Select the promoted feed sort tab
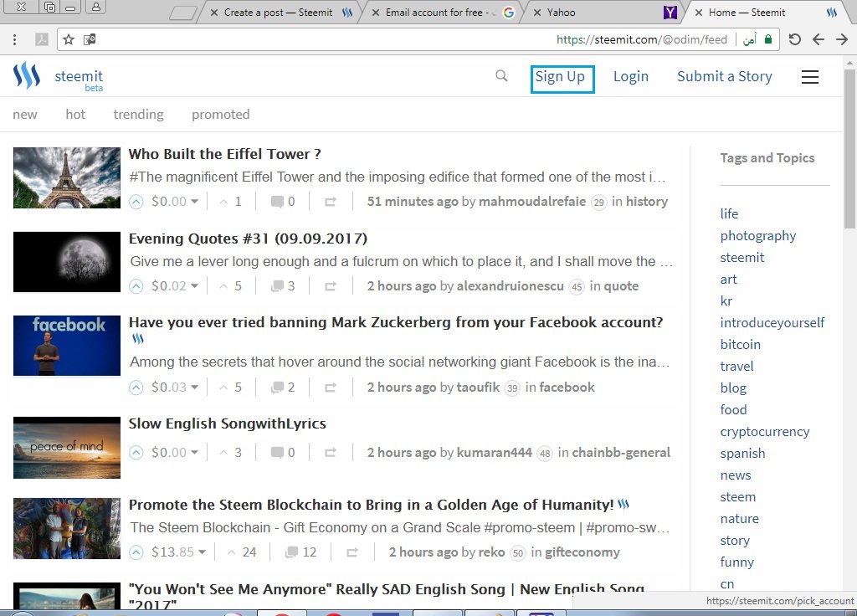857x616 pixels. click(220, 115)
